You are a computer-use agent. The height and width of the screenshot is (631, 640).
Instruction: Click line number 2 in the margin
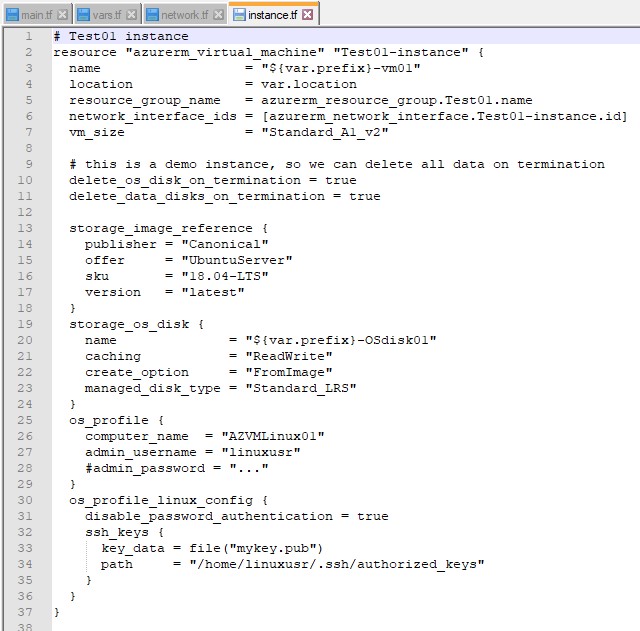click(x=29, y=52)
